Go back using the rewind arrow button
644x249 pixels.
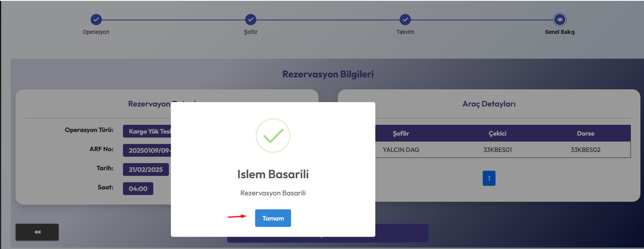pyautogui.click(x=37, y=232)
